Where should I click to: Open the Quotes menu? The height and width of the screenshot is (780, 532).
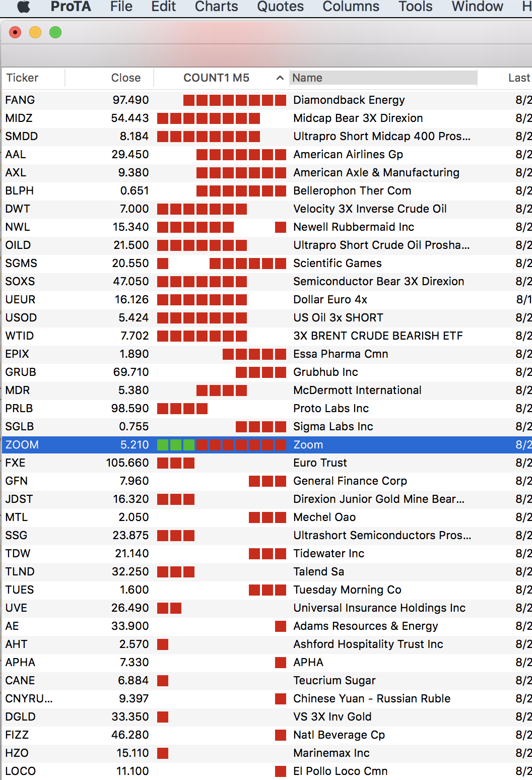(x=281, y=6)
